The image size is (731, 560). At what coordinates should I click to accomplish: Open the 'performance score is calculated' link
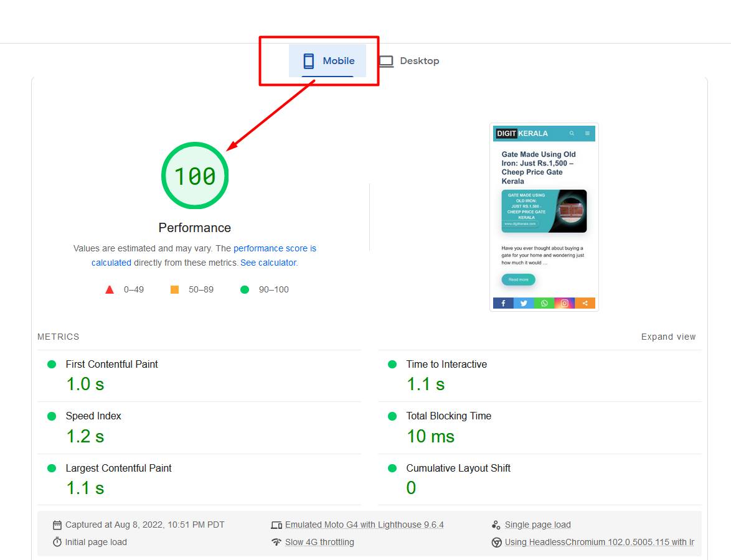[x=275, y=248]
